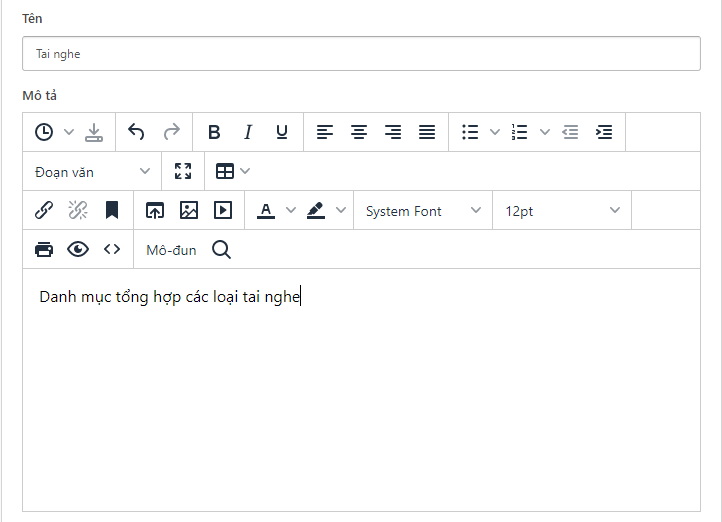Apply the text color A icon
The height and width of the screenshot is (522, 722).
point(266,211)
